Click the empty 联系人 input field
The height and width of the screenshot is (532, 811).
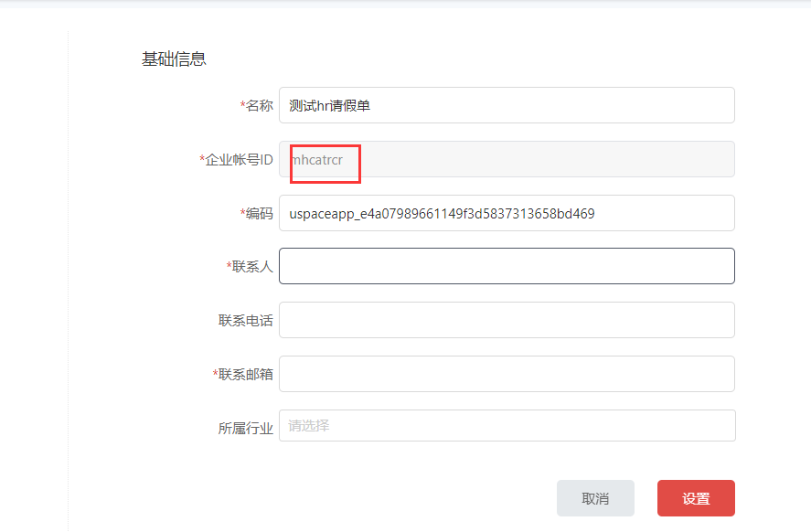pyautogui.click(x=507, y=266)
